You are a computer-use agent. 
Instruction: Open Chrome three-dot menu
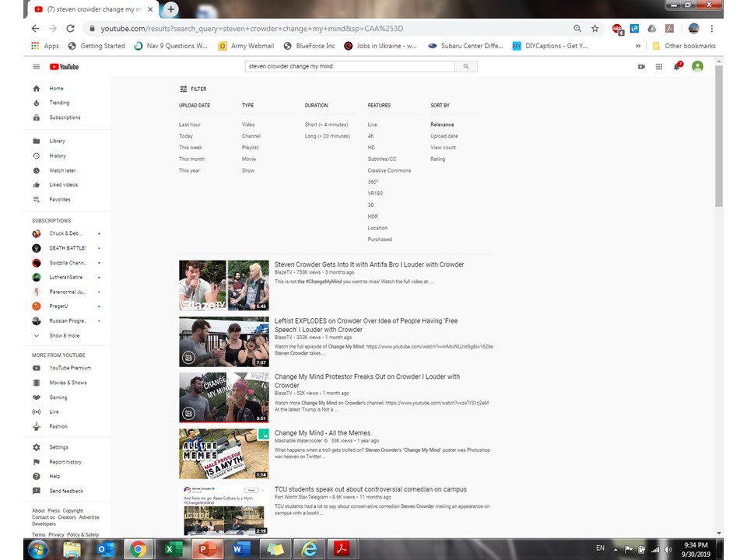pos(712,29)
